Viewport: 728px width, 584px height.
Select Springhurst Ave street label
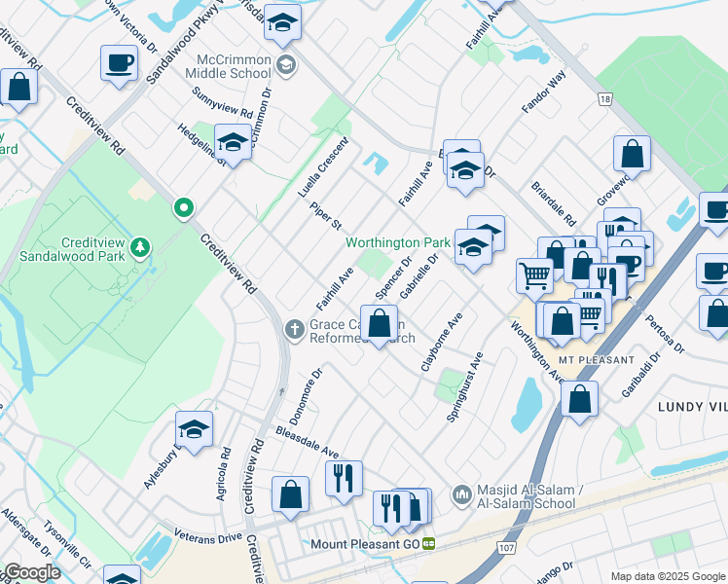[465, 387]
